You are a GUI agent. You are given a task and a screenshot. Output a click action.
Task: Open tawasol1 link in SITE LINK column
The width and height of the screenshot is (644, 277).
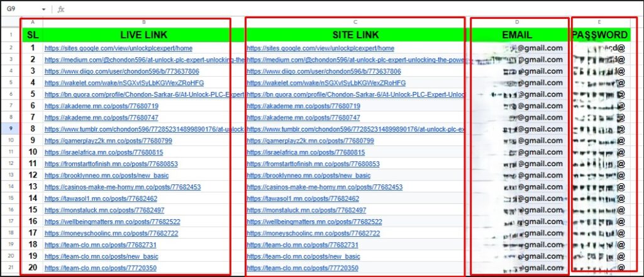[303, 198]
